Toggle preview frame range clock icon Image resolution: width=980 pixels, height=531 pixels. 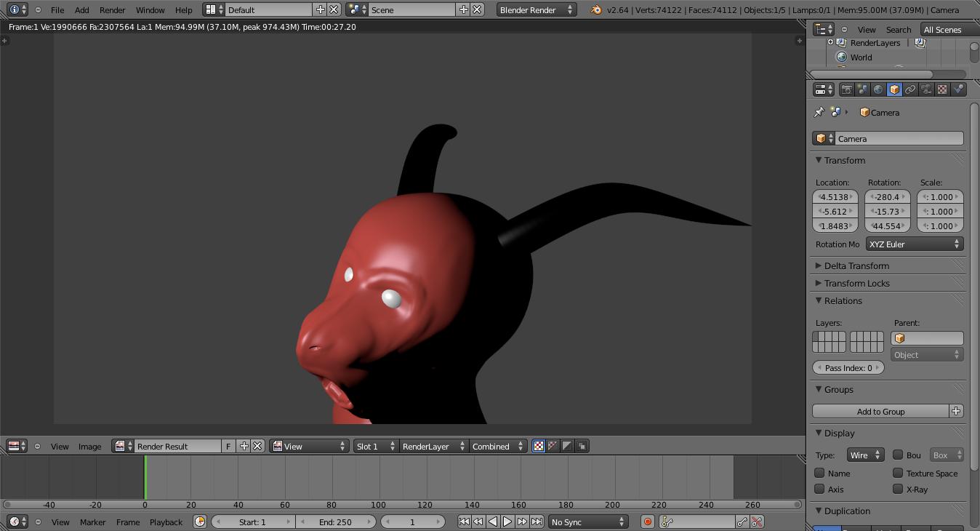(x=200, y=522)
